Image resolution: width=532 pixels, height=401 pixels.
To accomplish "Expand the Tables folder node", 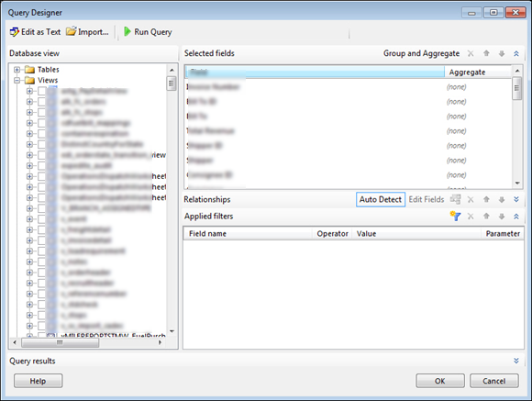I will (17, 70).
